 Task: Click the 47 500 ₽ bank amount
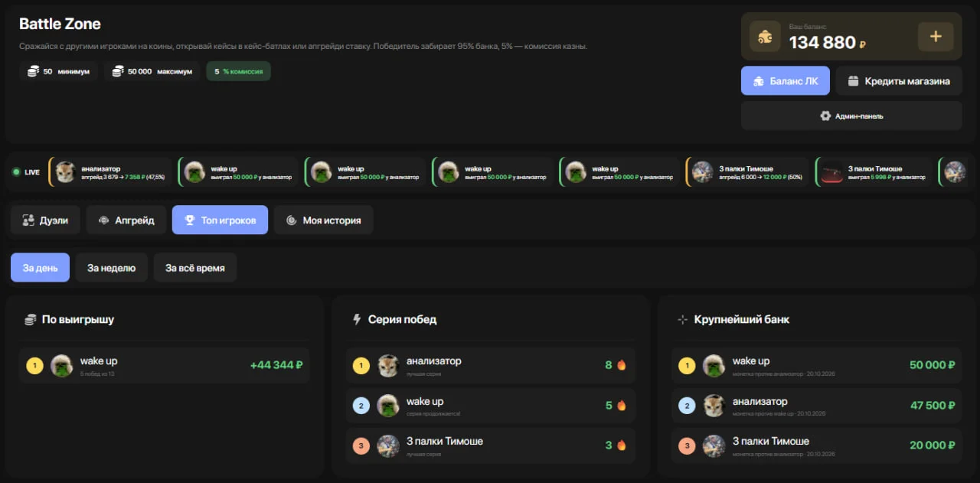(x=933, y=406)
